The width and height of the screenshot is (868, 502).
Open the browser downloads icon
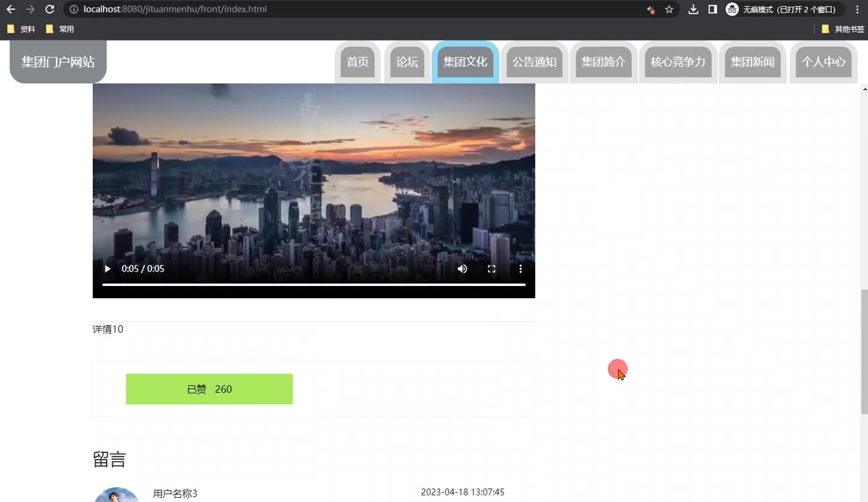[x=693, y=9]
